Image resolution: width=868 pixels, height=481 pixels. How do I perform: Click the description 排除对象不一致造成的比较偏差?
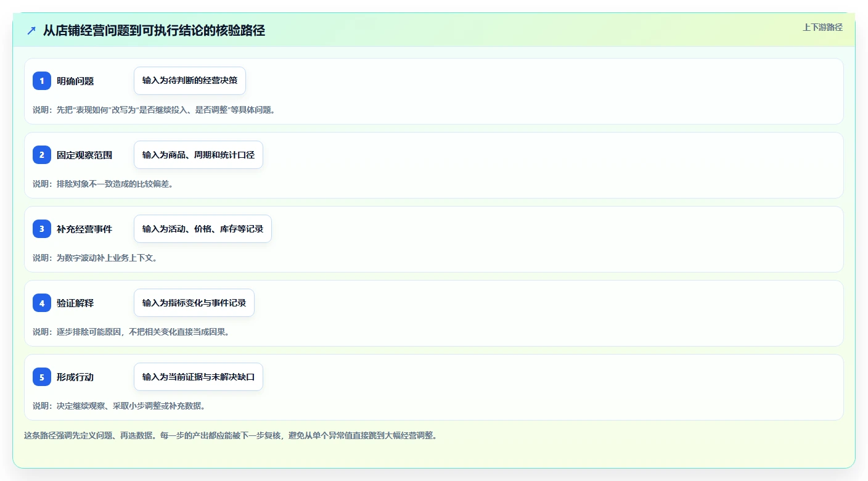pyautogui.click(x=103, y=184)
